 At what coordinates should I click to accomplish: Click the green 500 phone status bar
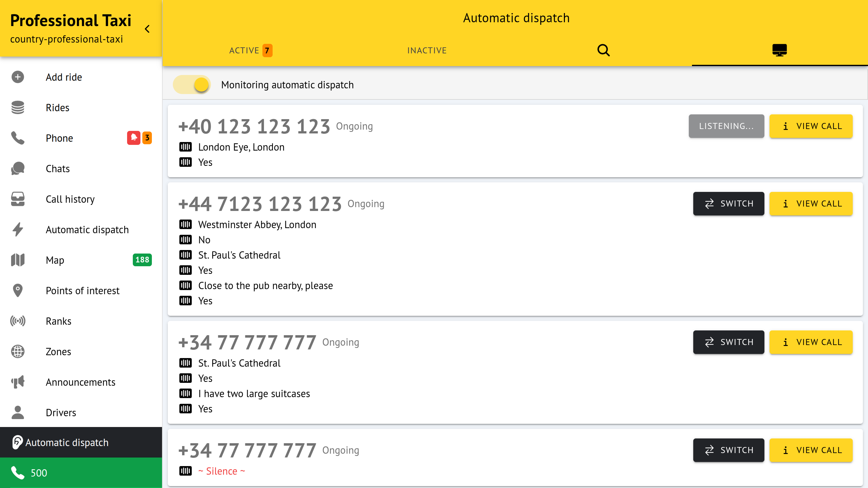pyautogui.click(x=81, y=472)
